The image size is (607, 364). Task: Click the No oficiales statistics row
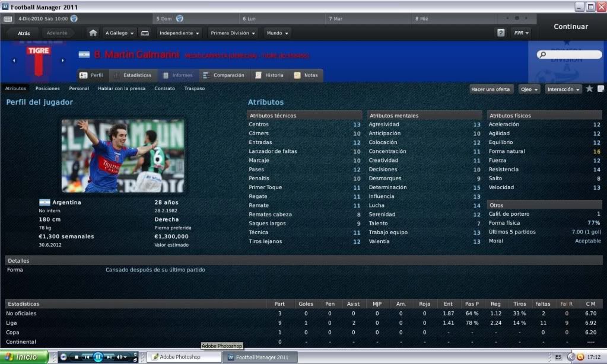click(x=304, y=314)
